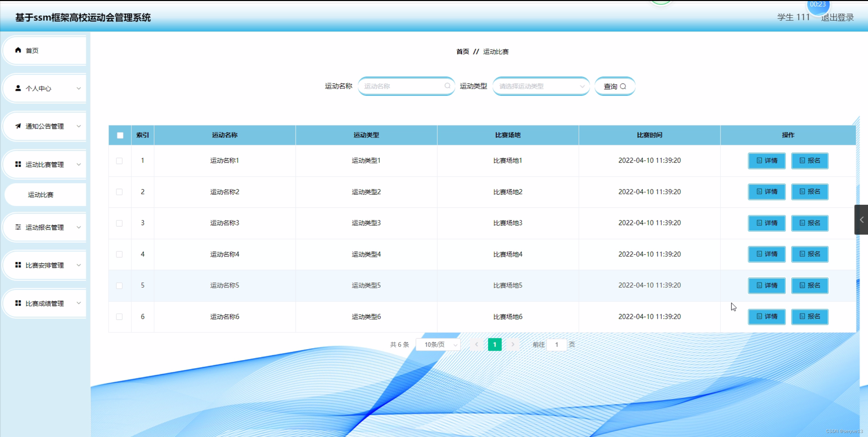Click the document icon inside row 1 详情 button
868x437 pixels.
click(760, 161)
